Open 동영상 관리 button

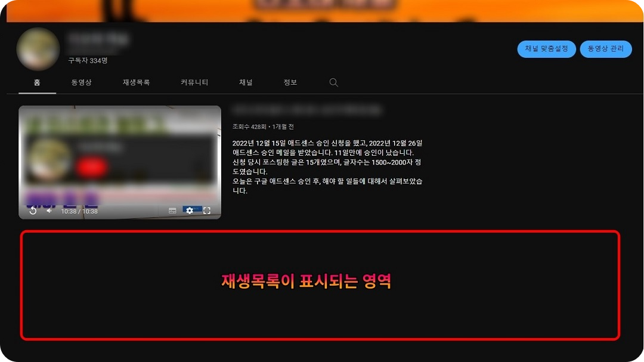(606, 49)
